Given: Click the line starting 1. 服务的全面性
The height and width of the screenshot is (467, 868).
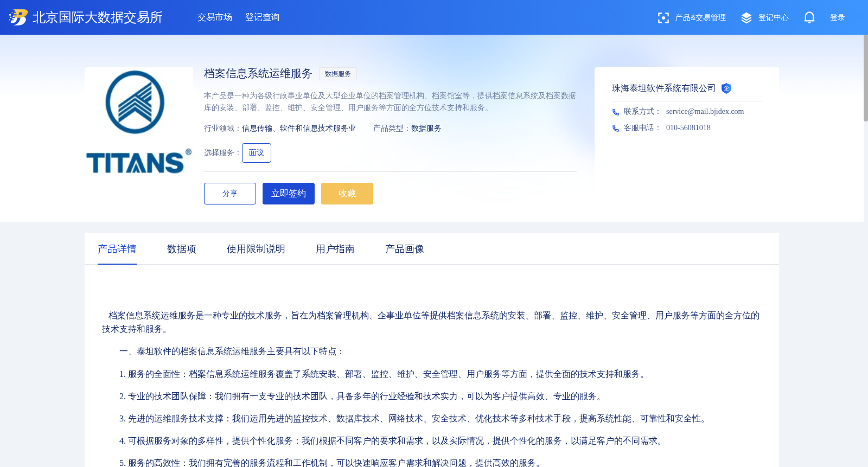Looking at the screenshot, I should click(x=384, y=374).
